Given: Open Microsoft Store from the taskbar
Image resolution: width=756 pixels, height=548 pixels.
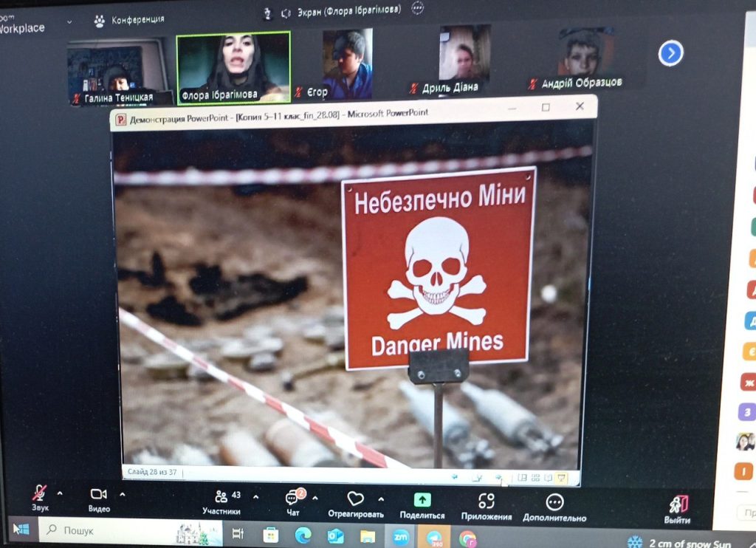Looking at the screenshot, I should pyautogui.click(x=270, y=535).
